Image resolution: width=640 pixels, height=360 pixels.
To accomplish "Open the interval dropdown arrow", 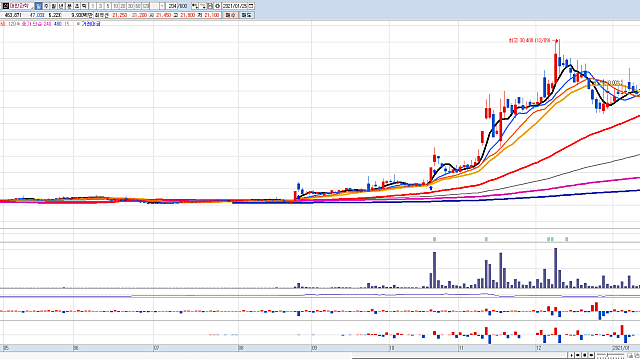I will click(162, 6).
